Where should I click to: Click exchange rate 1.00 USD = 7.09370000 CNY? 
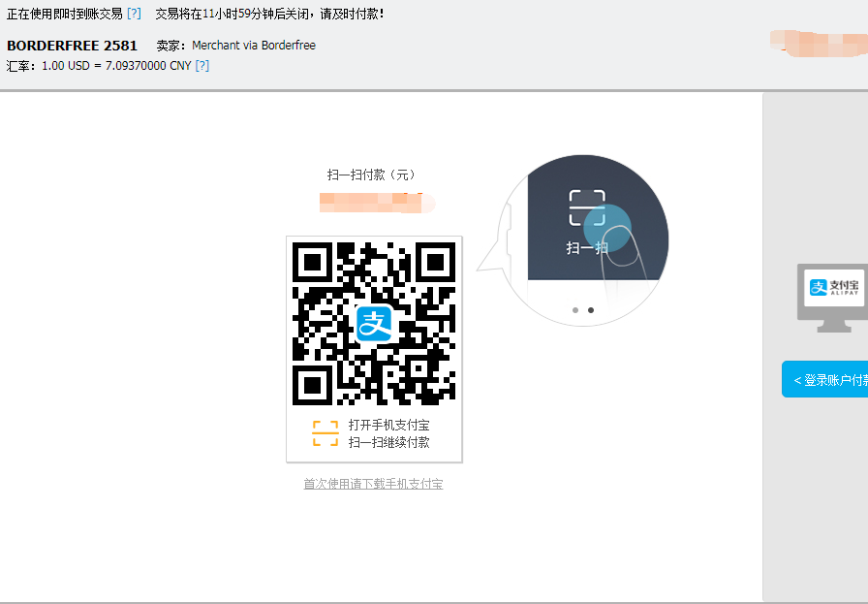point(116,65)
